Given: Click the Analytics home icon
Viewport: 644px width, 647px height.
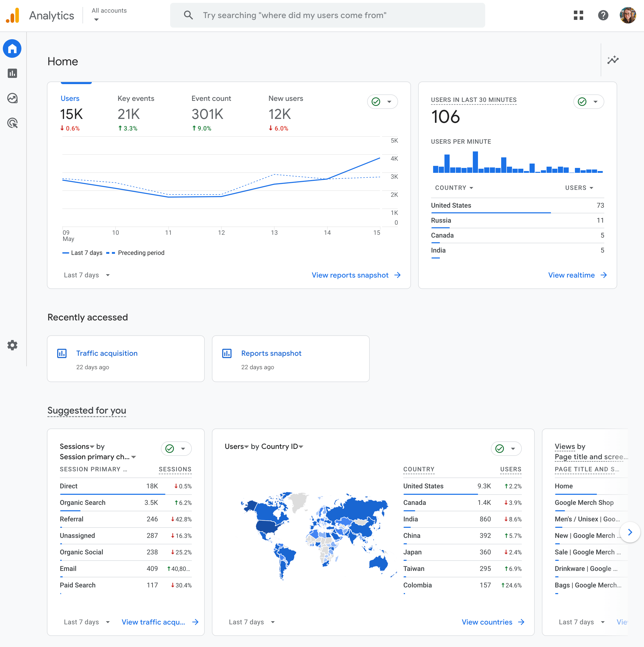Looking at the screenshot, I should [x=13, y=49].
